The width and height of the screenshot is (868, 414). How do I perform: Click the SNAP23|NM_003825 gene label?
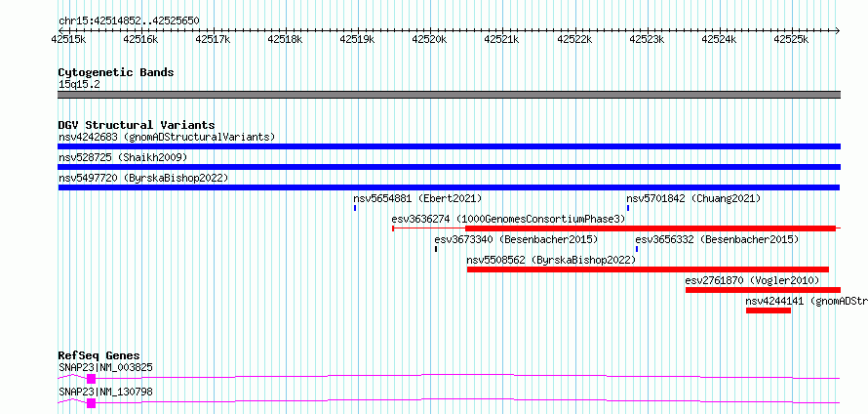point(105,367)
